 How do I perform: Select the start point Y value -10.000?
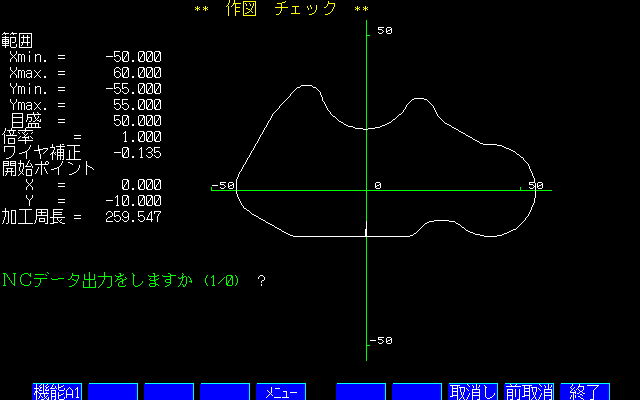(133, 201)
